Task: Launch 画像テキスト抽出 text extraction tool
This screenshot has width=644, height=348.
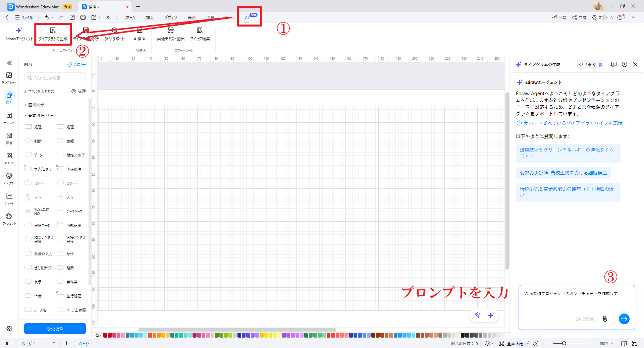Action: [170, 34]
